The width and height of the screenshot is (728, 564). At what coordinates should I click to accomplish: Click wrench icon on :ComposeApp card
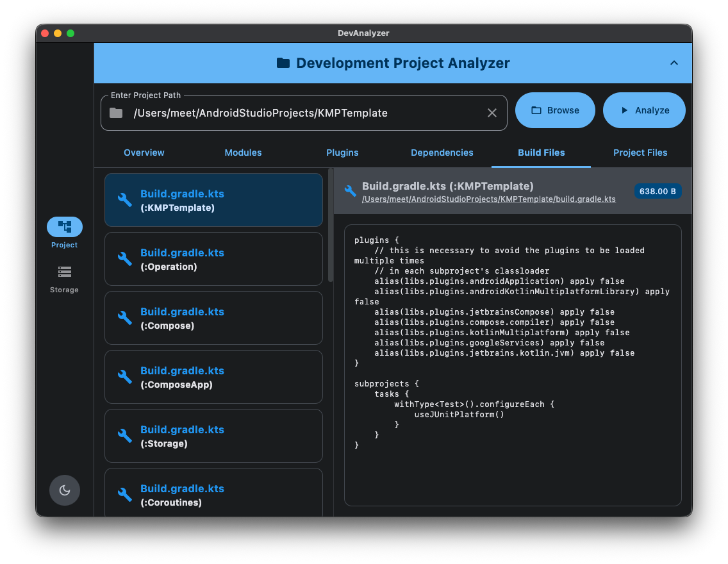pos(125,377)
